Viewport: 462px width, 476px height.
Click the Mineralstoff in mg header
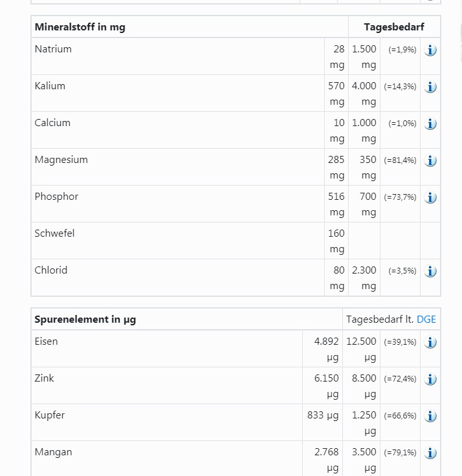(80, 27)
